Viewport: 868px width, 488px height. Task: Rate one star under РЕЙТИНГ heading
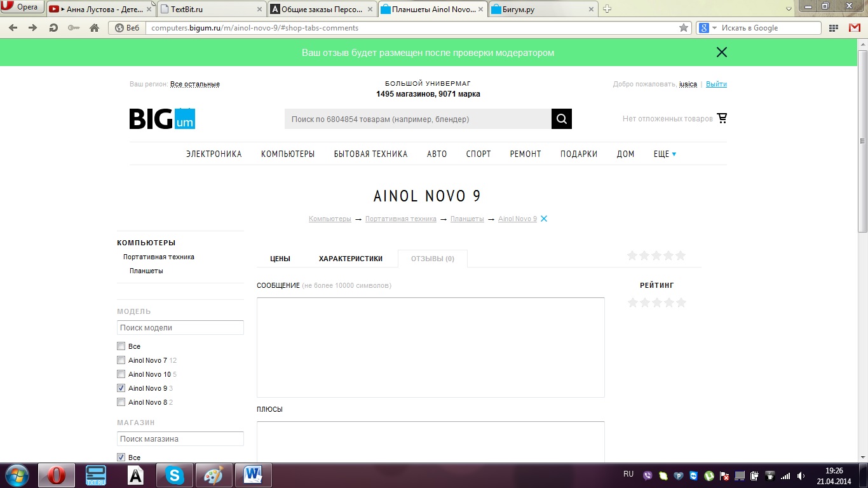coord(632,302)
